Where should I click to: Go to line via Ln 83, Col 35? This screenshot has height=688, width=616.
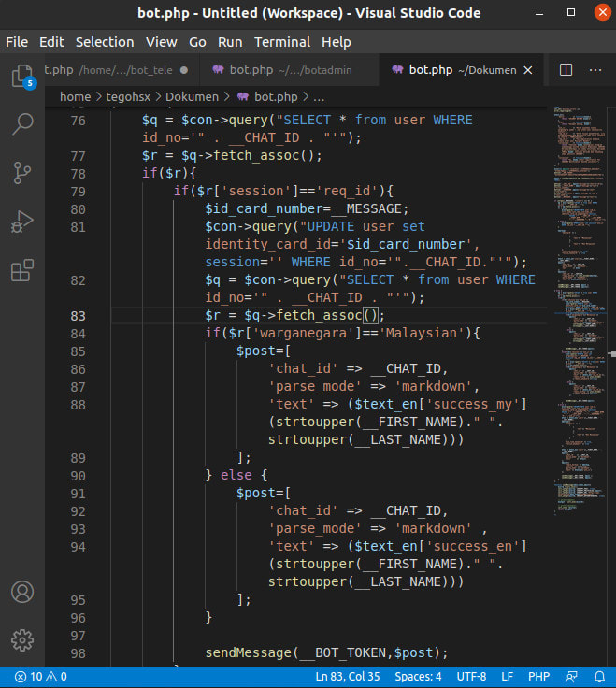[x=348, y=677]
